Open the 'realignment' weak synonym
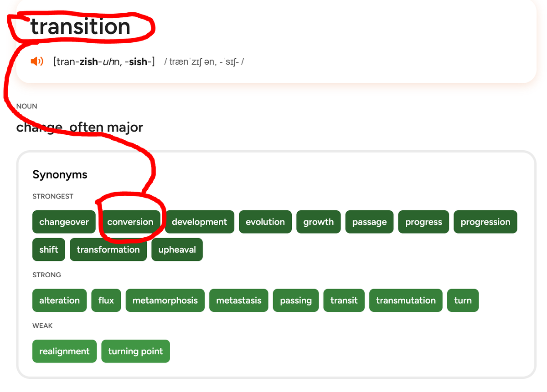Viewport: 547px width, 392px height. click(65, 351)
